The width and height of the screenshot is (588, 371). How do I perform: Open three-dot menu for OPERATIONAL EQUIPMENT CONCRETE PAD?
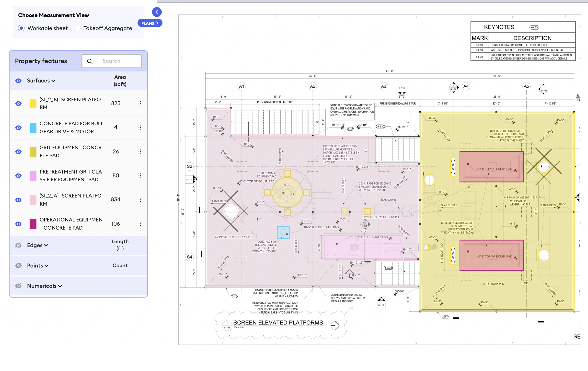(x=140, y=224)
